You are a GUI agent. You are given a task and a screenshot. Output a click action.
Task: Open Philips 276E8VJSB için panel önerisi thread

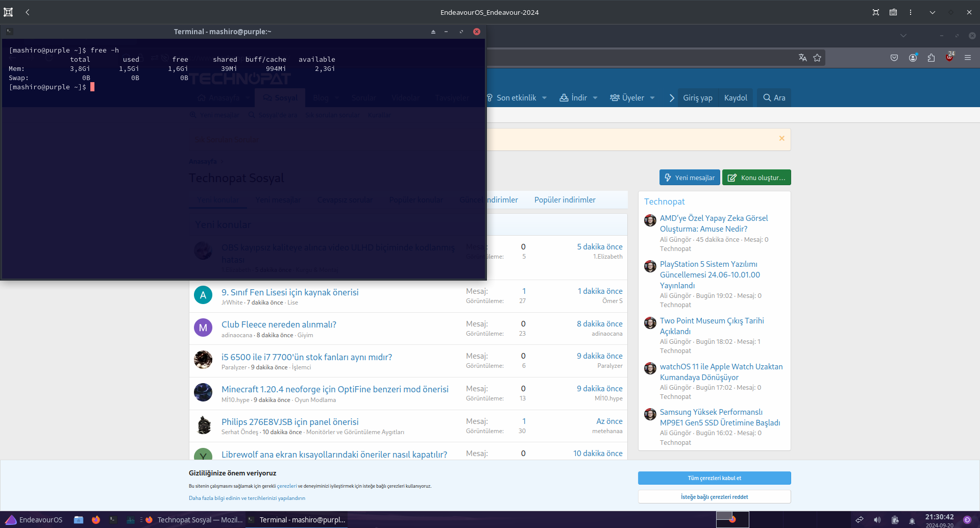(290, 422)
